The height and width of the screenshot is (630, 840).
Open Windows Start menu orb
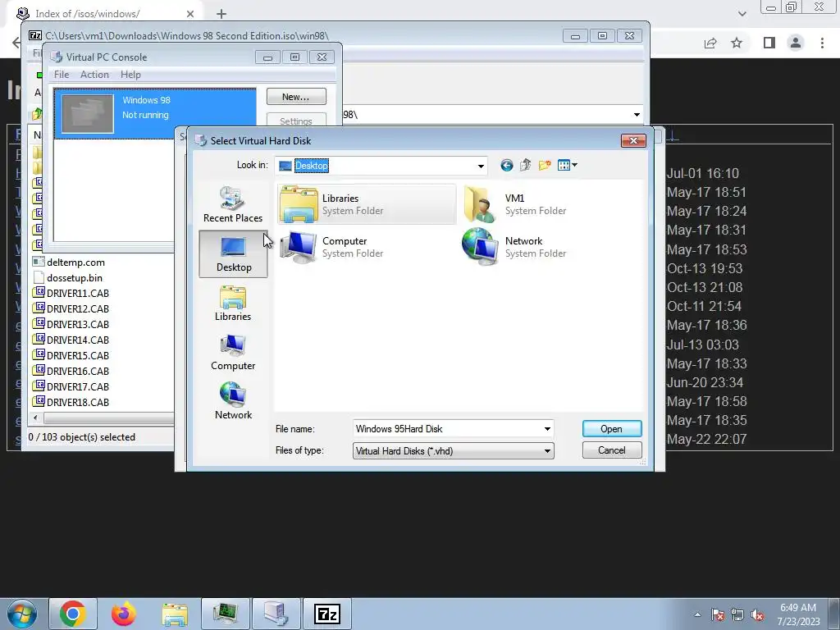click(22, 614)
